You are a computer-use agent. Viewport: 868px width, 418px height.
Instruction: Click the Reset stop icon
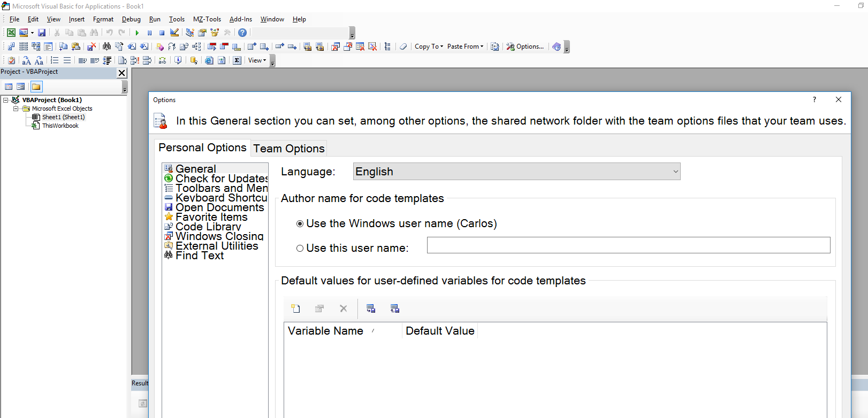click(162, 33)
